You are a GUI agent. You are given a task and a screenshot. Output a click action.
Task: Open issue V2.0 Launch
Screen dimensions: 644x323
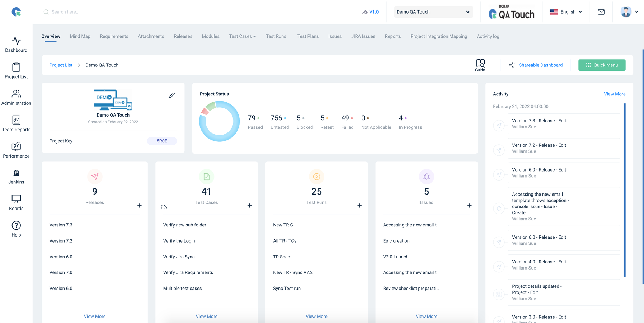click(396, 257)
